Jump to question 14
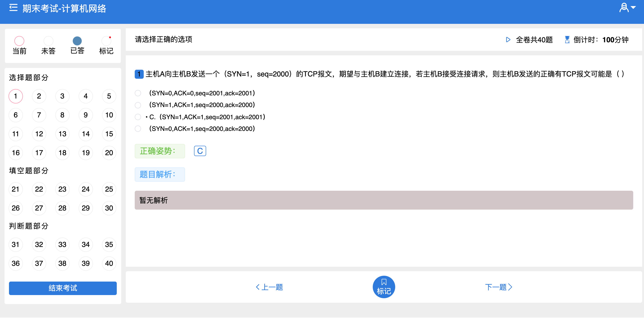 pyautogui.click(x=86, y=134)
